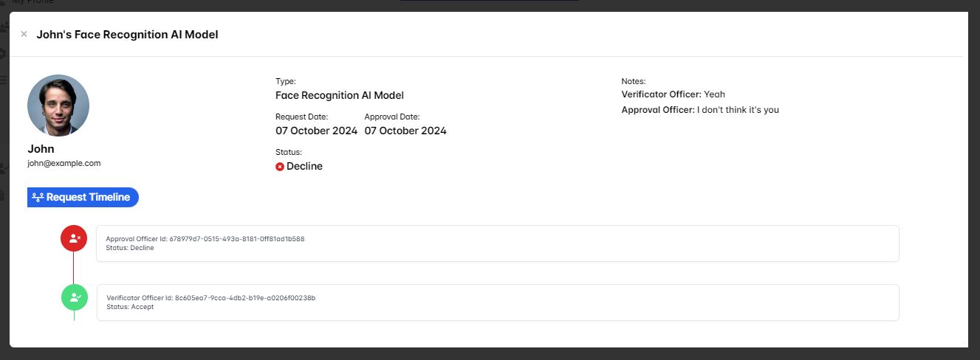980x360 pixels.
Task: Select the green accepted Verificator Officer marker
Action: tap(75, 297)
